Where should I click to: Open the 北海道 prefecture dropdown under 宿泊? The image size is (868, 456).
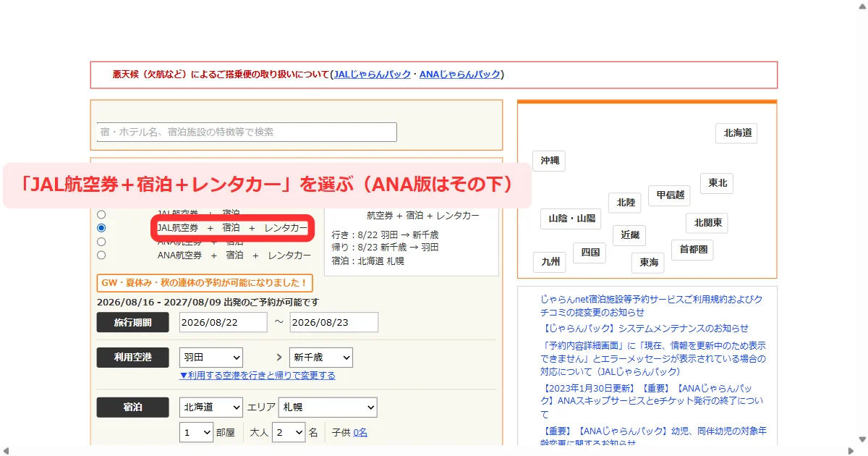211,408
